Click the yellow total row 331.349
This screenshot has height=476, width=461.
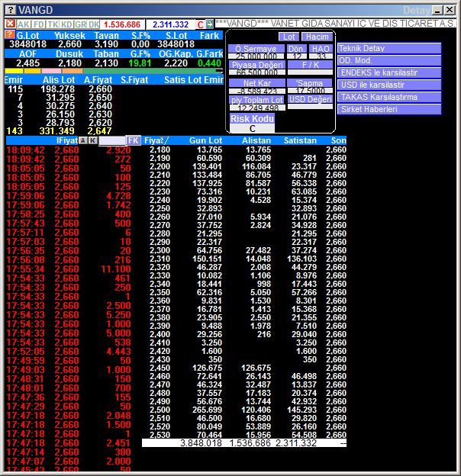tap(59, 131)
